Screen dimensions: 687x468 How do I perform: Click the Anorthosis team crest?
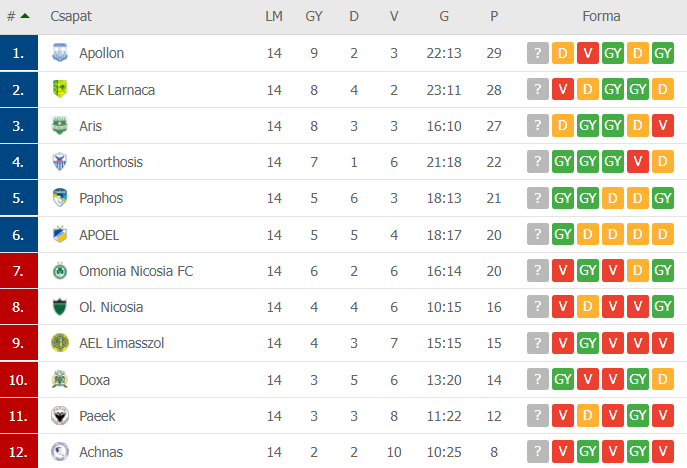pyautogui.click(x=60, y=162)
